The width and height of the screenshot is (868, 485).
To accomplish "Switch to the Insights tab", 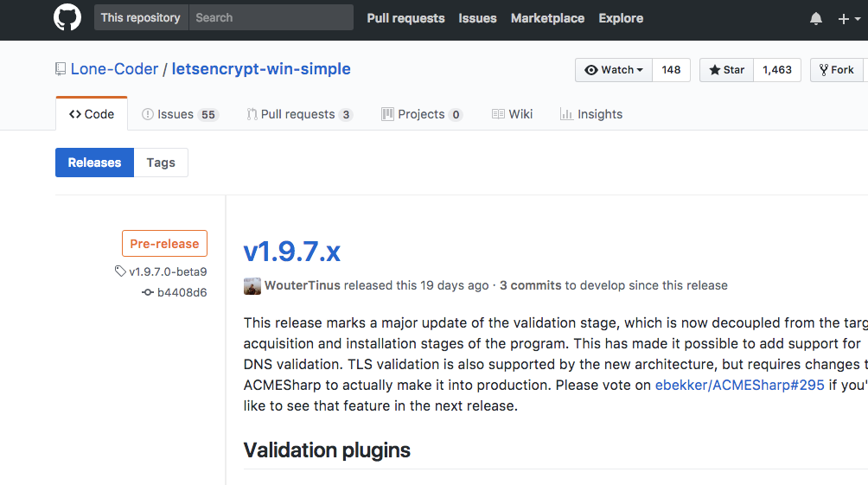I will pos(591,114).
